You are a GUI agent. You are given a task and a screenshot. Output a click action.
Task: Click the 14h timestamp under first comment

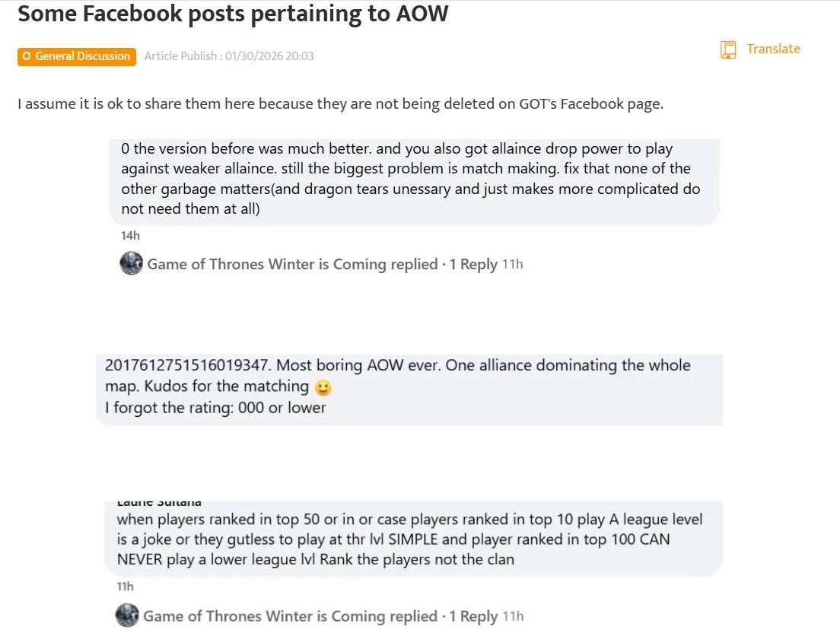tap(130, 235)
